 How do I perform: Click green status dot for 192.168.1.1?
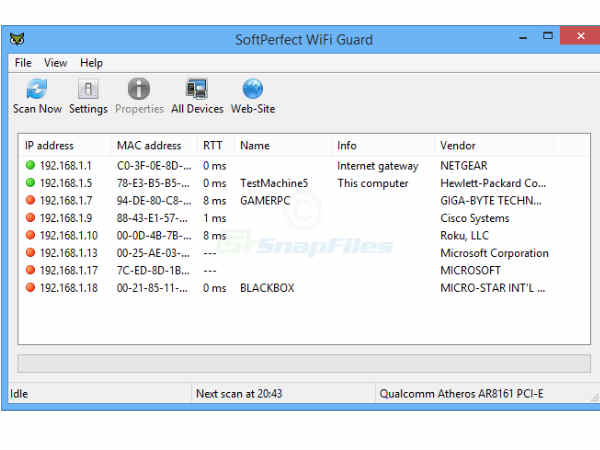click(30, 165)
